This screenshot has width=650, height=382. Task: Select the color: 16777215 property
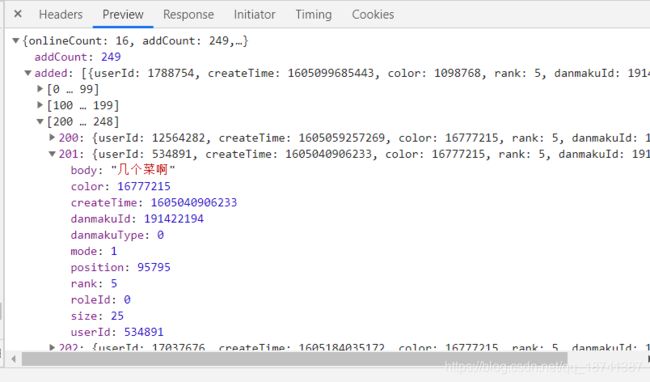point(121,186)
